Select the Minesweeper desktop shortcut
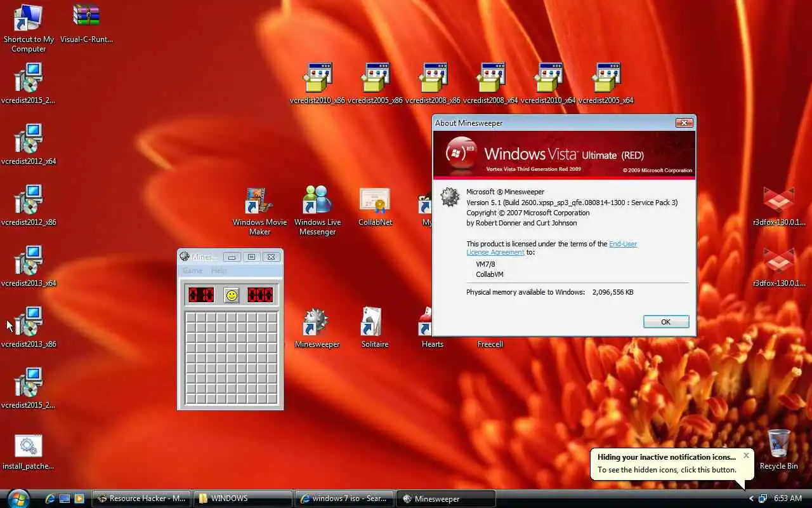This screenshot has height=508, width=812. point(317,328)
